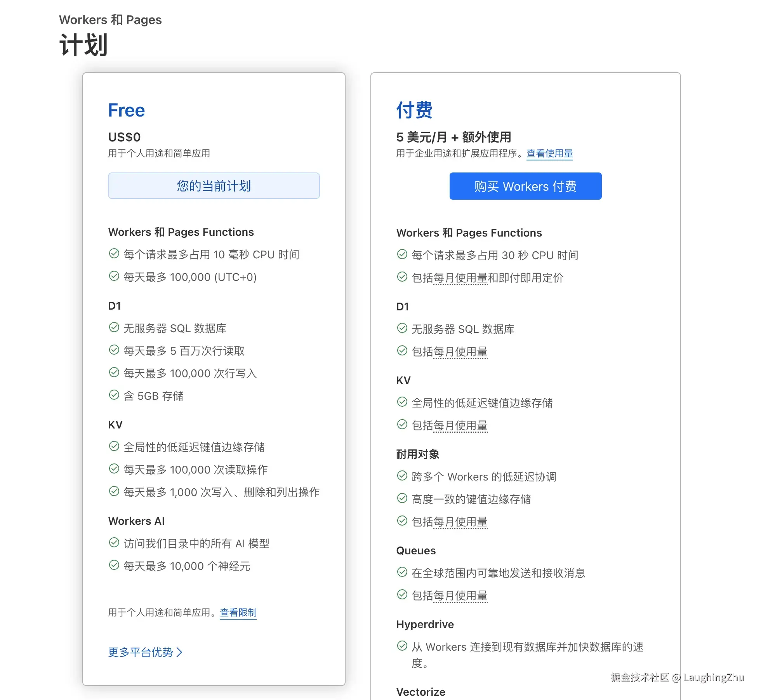The image size is (761, 700).
Task: Click check icon beside 30 秒 CPU 时间
Action: point(402,254)
